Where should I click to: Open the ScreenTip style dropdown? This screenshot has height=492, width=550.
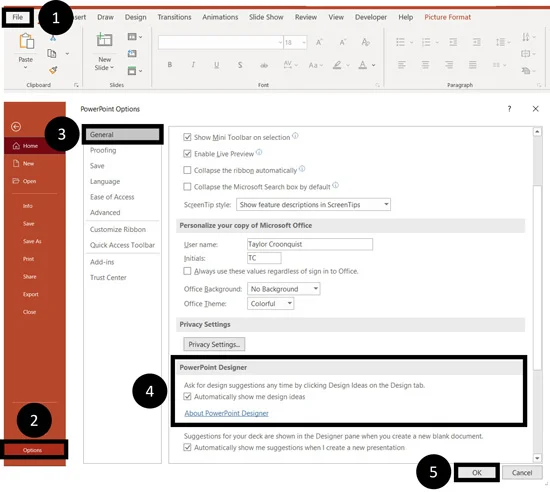[x=313, y=204]
